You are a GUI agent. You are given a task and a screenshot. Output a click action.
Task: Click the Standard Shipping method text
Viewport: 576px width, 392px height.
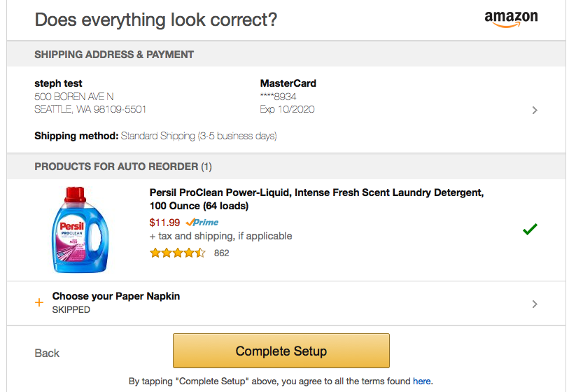[x=199, y=136]
